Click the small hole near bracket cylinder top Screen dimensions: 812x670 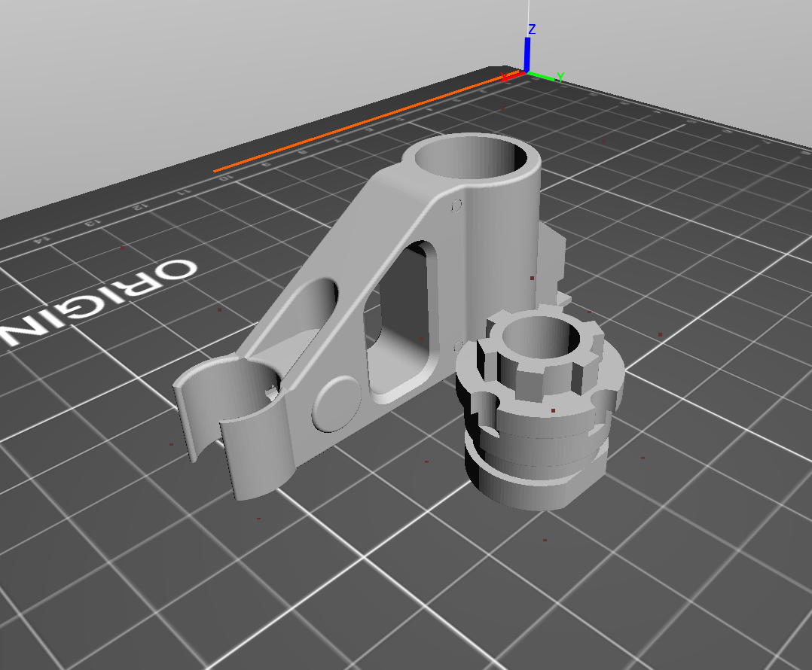456,206
